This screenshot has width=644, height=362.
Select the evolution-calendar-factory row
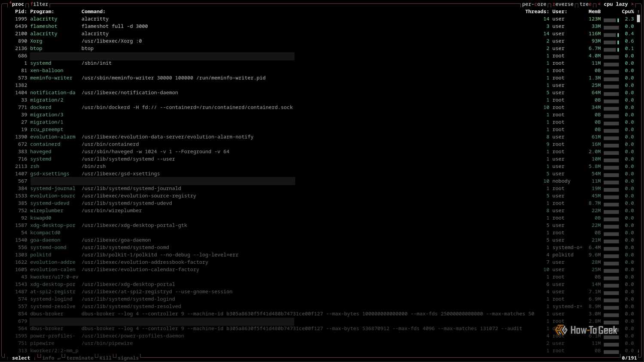point(324,269)
